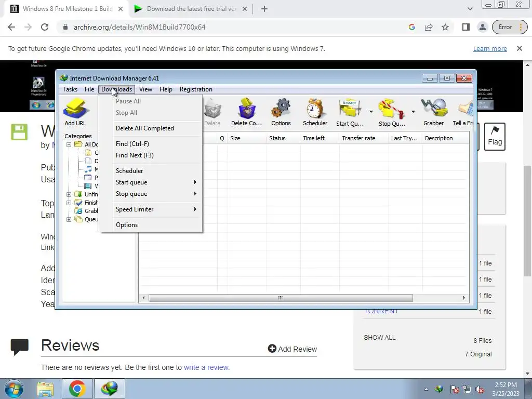This screenshot has width=532, height=399.
Task: Click the IDM horizontal scrollbar thumb
Action: point(281,298)
